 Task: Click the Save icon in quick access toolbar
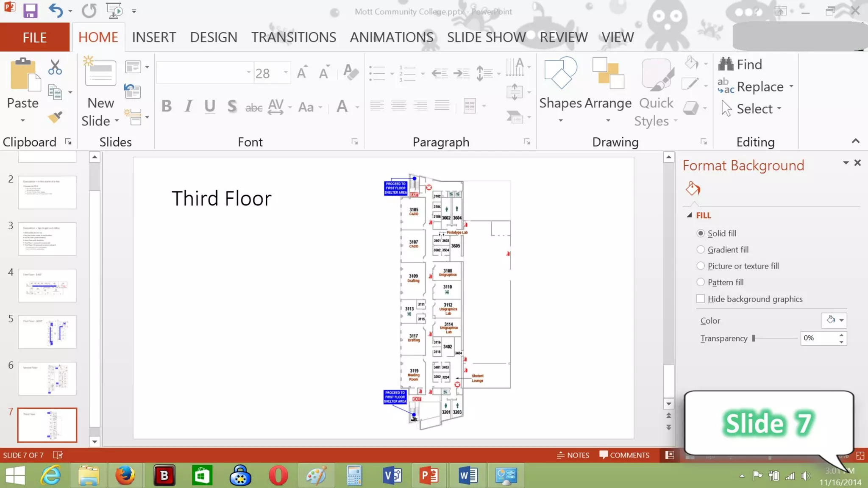click(30, 11)
